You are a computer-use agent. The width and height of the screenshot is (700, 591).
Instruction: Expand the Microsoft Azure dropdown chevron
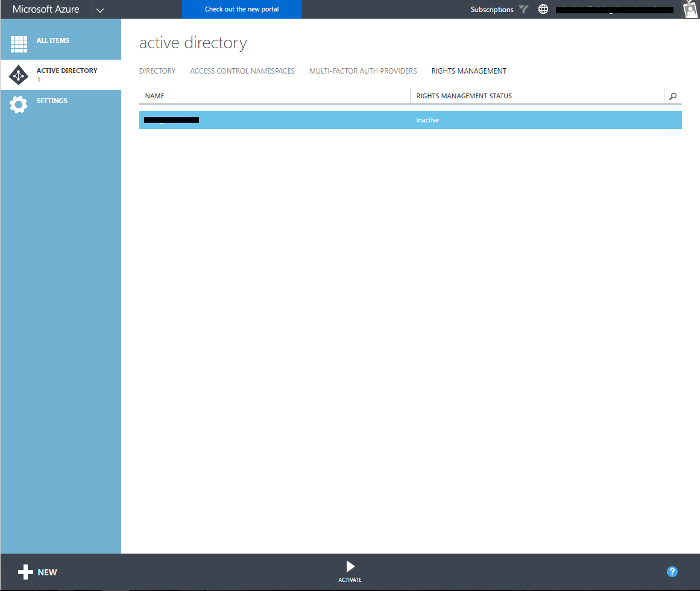pos(100,10)
